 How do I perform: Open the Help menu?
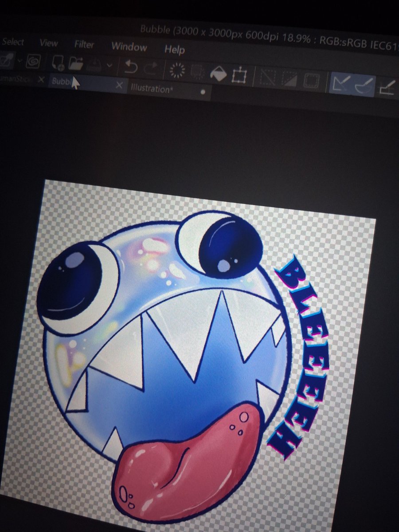point(174,49)
